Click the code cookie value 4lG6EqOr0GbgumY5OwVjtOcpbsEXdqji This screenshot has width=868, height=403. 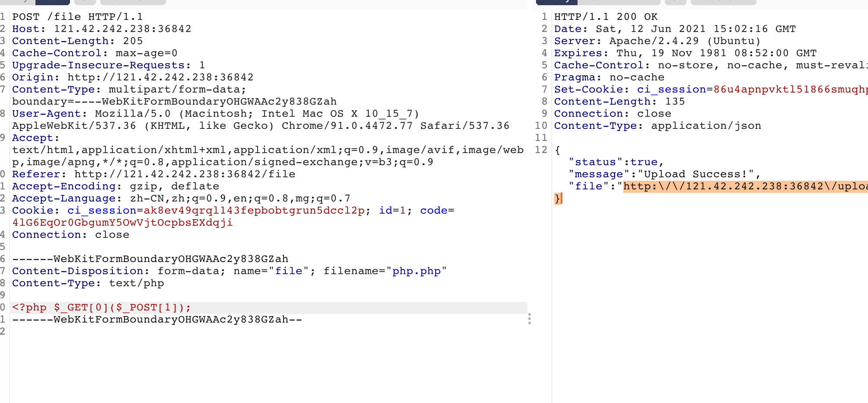pyautogui.click(x=122, y=223)
